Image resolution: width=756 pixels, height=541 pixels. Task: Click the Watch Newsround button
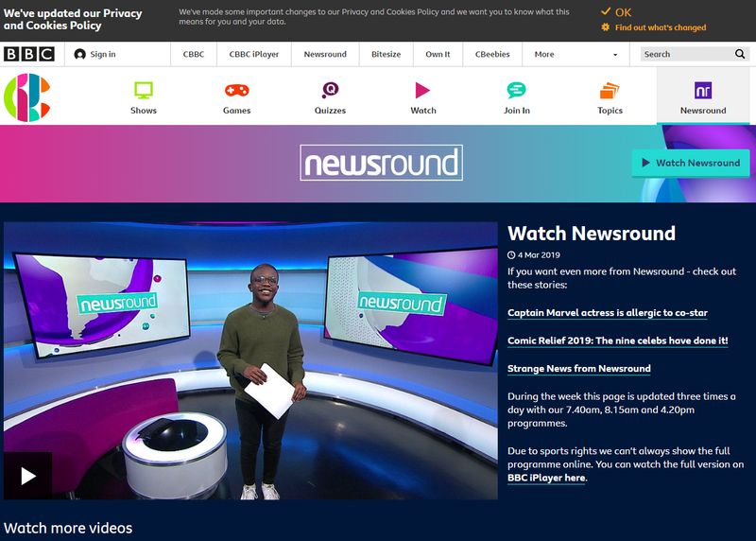coord(691,163)
